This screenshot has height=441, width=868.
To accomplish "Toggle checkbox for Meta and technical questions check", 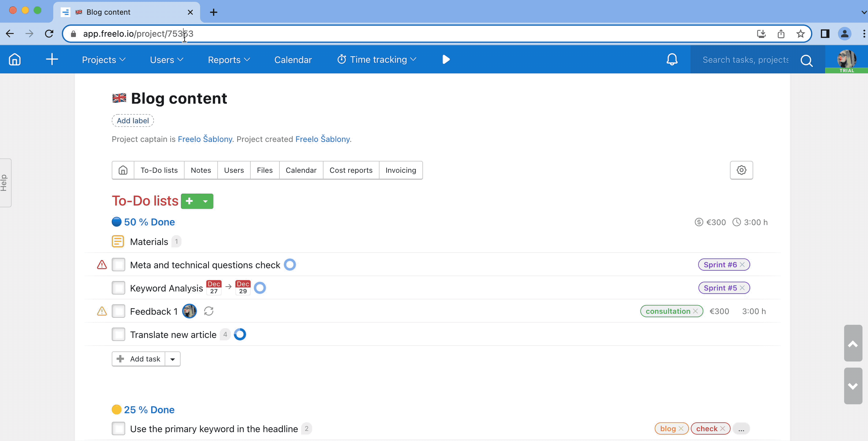I will tap(119, 264).
